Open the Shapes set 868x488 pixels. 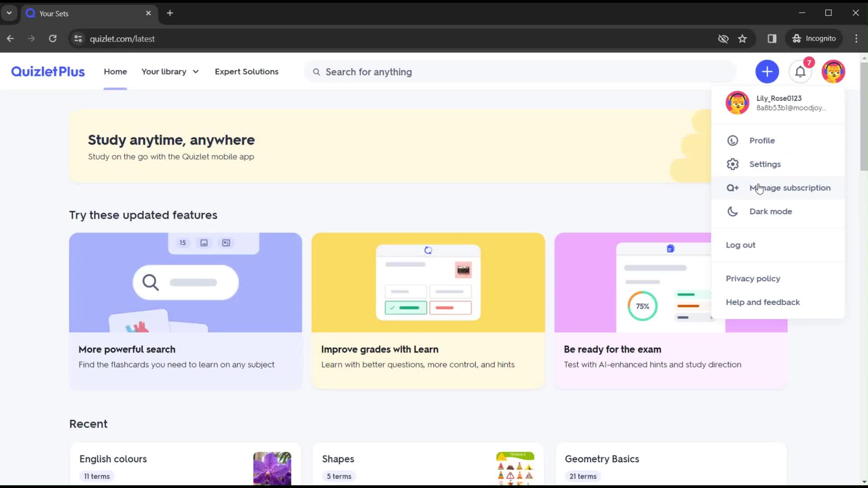(428, 464)
